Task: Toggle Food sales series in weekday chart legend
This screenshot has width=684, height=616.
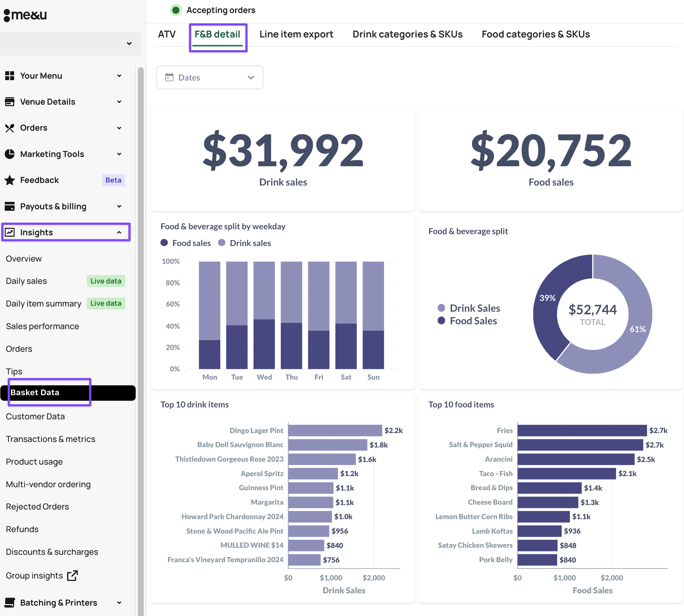Action: 186,243
